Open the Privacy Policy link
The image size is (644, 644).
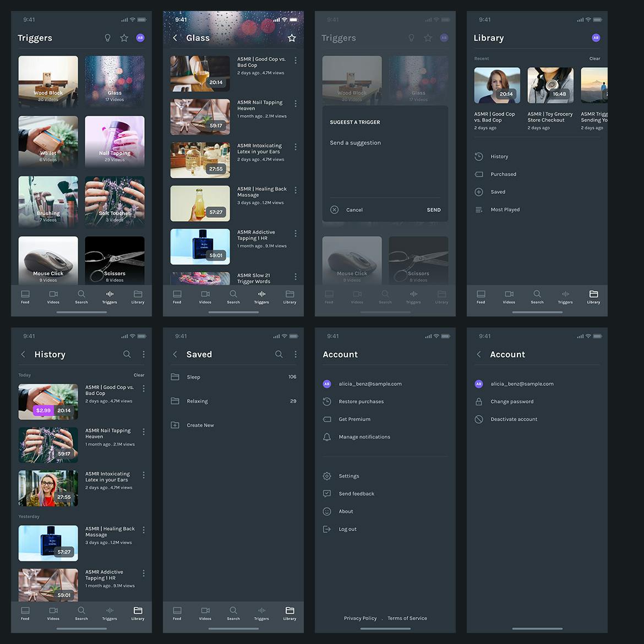click(x=360, y=618)
